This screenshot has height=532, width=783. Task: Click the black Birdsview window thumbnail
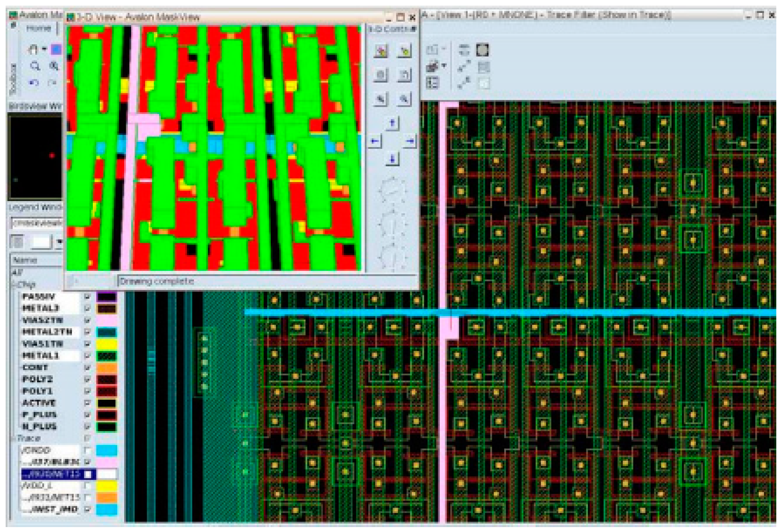pyautogui.click(x=35, y=157)
